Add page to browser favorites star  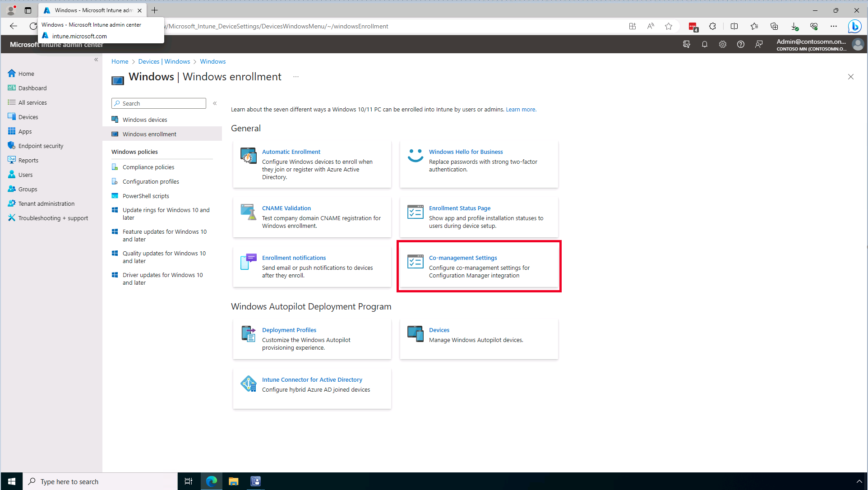668,26
